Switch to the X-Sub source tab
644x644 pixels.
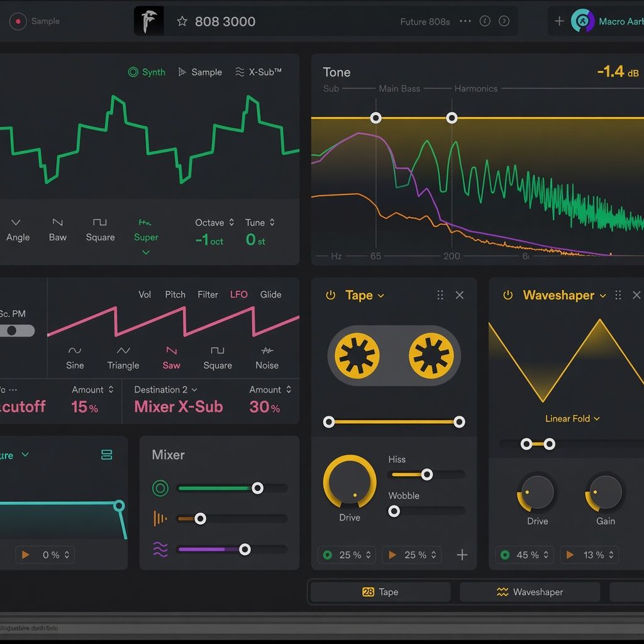(258, 72)
